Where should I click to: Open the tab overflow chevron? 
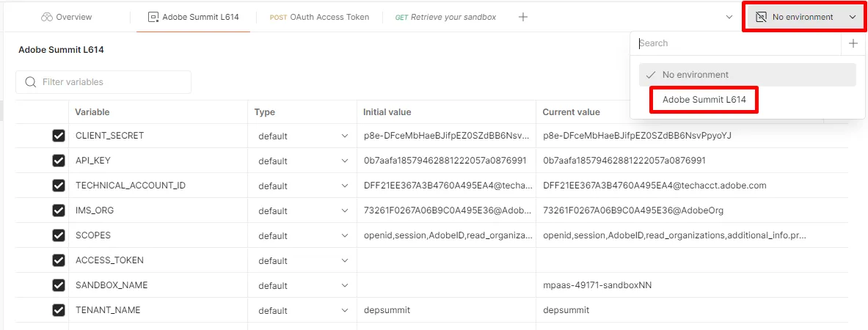click(x=729, y=17)
